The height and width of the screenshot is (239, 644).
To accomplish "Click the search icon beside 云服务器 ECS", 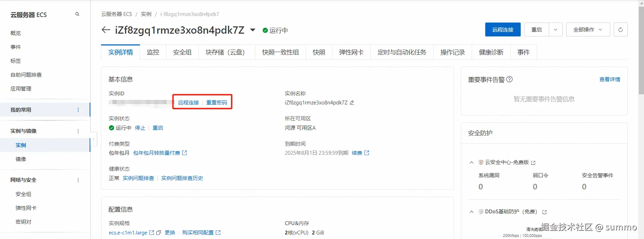I will (77, 14).
